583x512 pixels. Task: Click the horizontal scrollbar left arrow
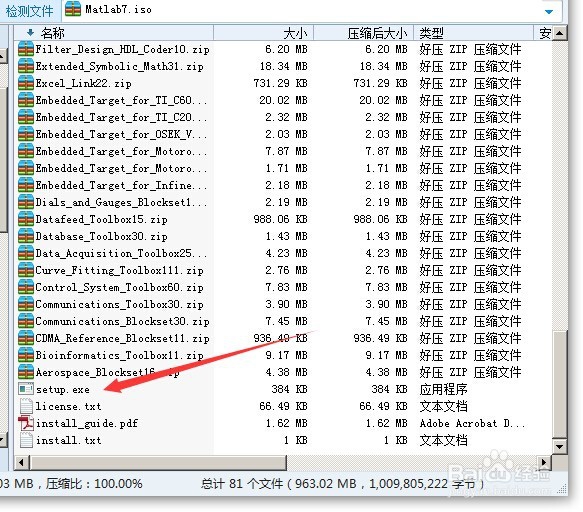click(x=22, y=463)
